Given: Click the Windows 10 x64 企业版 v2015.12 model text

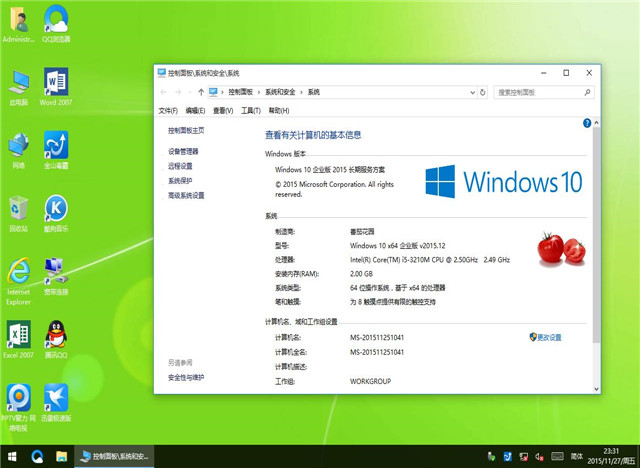Looking at the screenshot, I should tap(398, 246).
